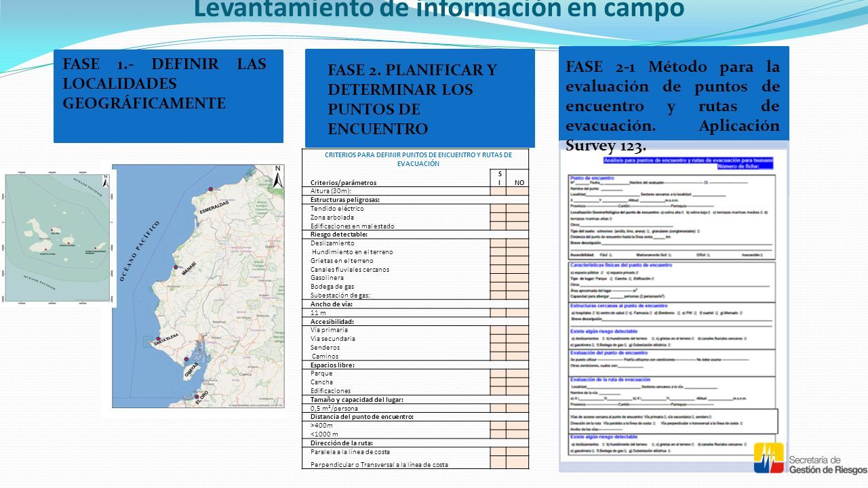Click the Senderos row text
This screenshot has width=868, height=488.
[325, 348]
